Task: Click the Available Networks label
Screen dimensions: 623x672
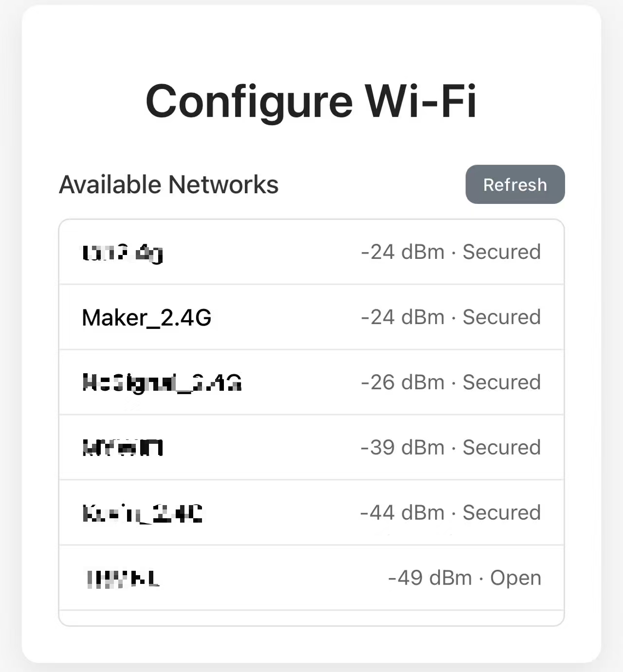Action: [x=168, y=184]
